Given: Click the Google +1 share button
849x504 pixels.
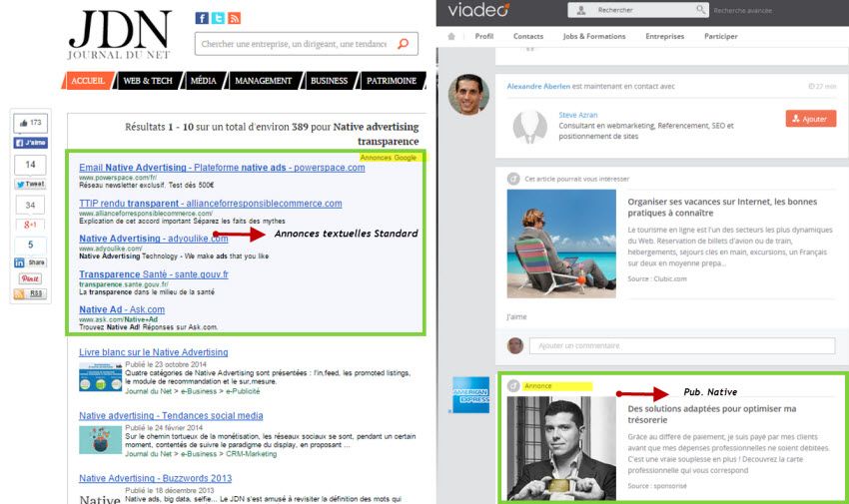Looking at the screenshot, I should click(x=30, y=225).
